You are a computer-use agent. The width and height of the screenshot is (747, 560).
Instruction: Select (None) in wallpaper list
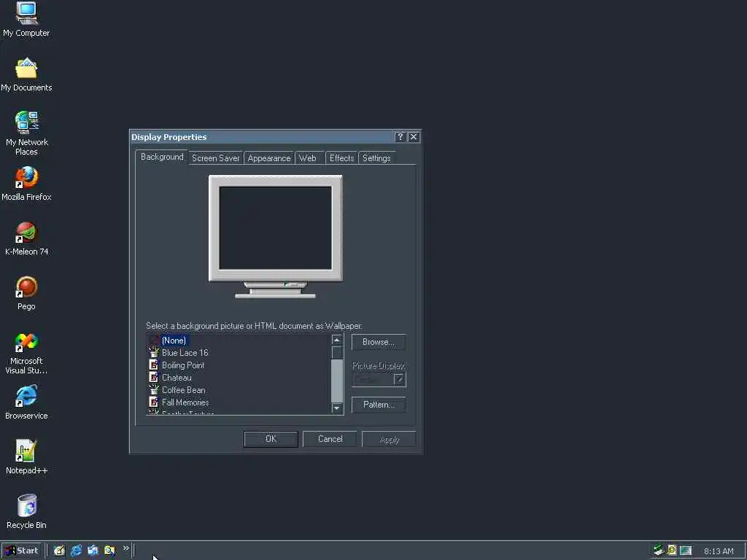tap(174, 341)
